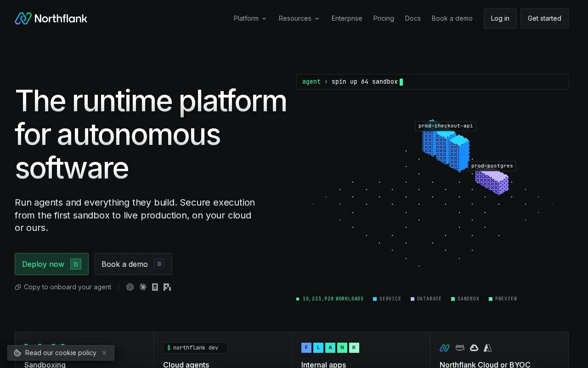Open the Docs link

[413, 18]
